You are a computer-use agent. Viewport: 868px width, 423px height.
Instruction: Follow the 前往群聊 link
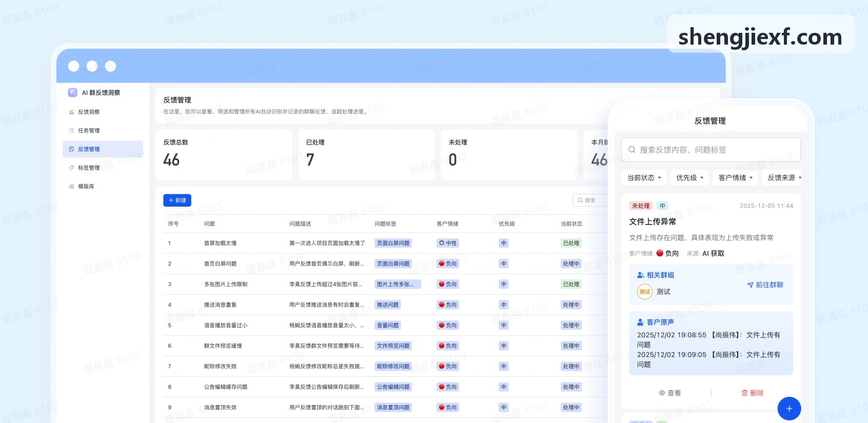point(765,285)
